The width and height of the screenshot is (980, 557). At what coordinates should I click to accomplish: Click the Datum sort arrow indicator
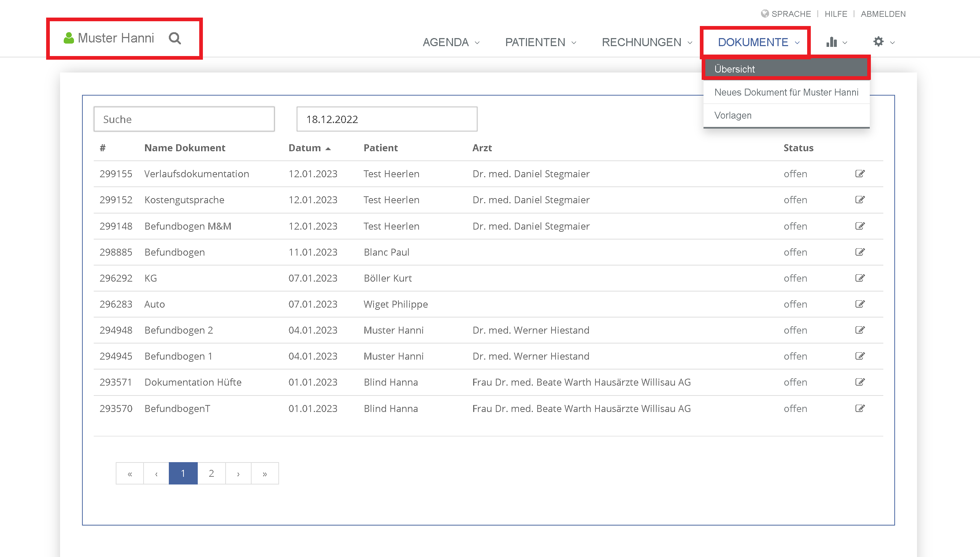(x=328, y=149)
